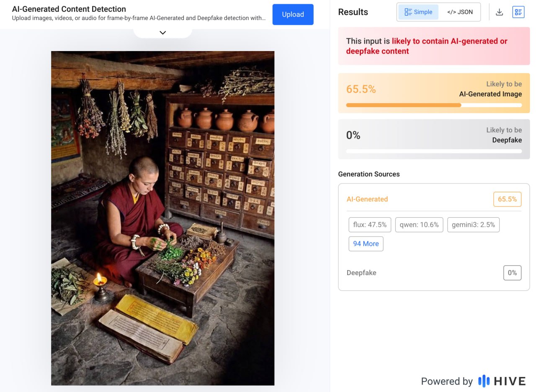This screenshot has height=392, width=536.
Task: Click the red AI-generated warning banner
Action: pos(434,46)
